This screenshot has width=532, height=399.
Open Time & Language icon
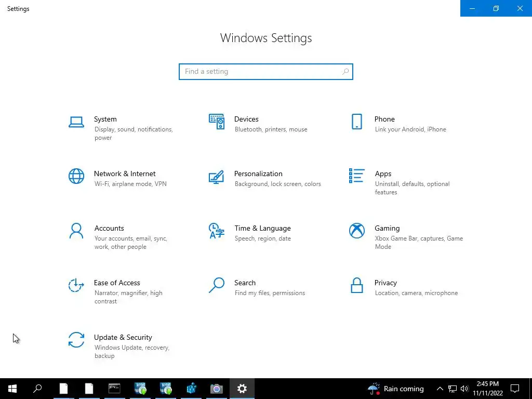point(217,231)
